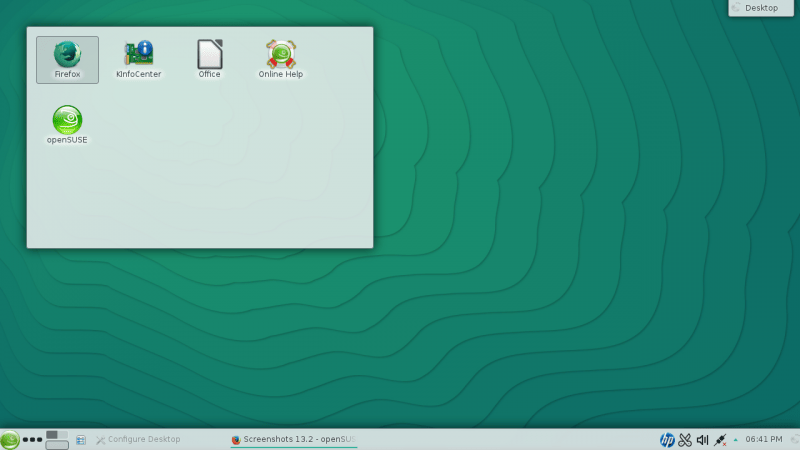Click the activities three-dots icon

coord(33,439)
